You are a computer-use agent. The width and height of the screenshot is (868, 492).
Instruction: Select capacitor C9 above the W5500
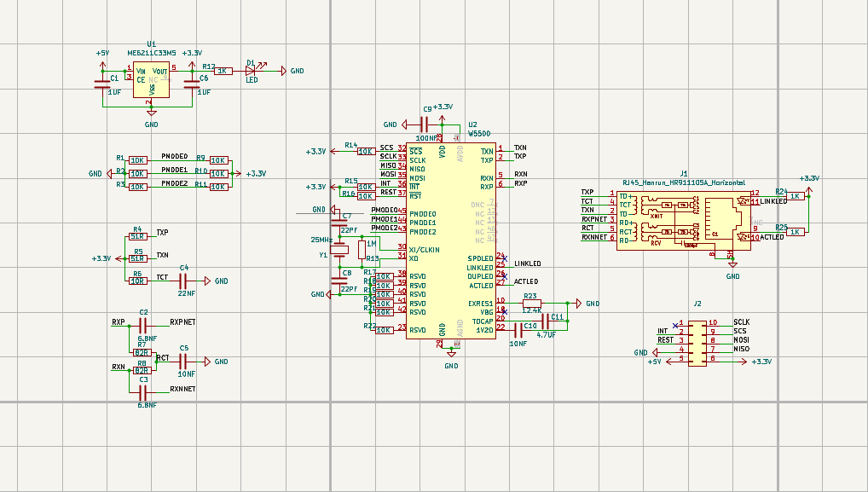coord(426,124)
